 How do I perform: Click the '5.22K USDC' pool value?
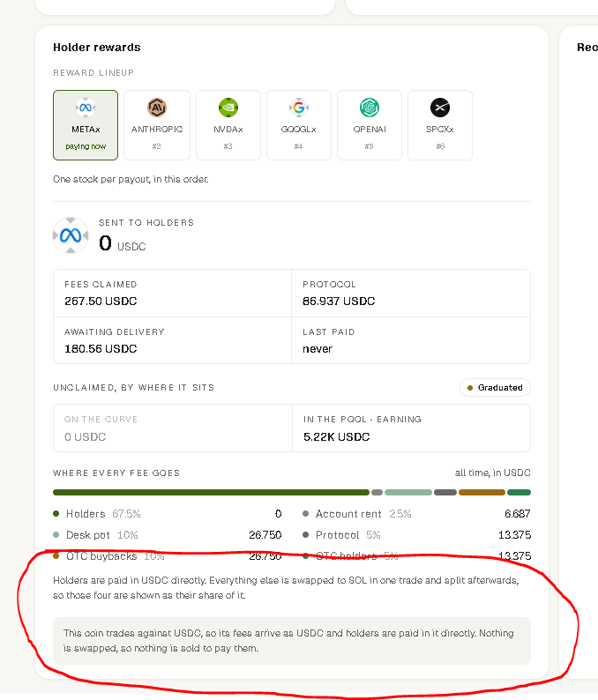tap(337, 437)
